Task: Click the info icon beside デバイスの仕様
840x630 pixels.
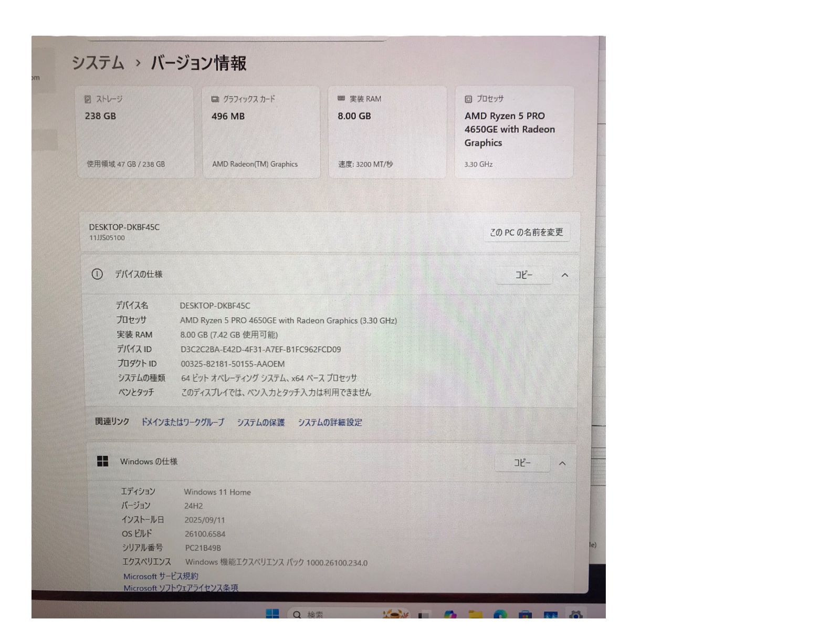Action: tap(97, 274)
